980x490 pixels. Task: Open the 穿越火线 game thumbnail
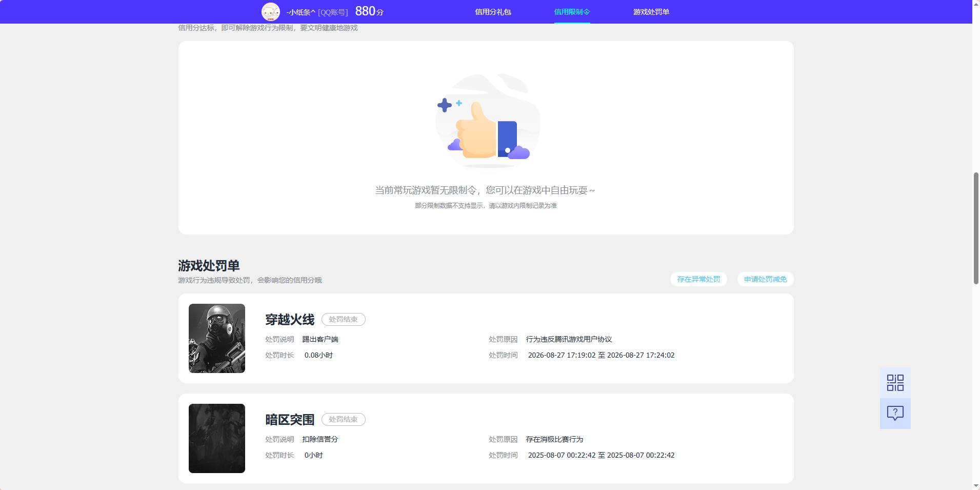[x=217, y=338]
